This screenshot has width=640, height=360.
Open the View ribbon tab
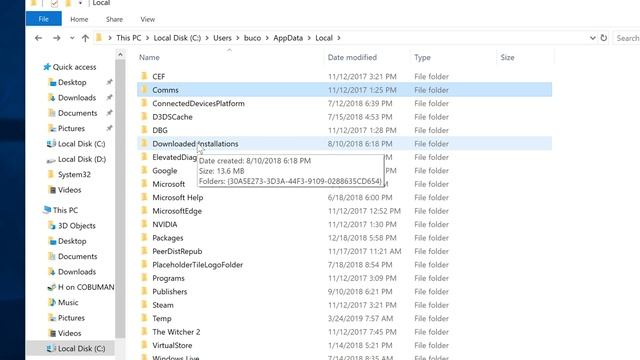click(147, 19)
